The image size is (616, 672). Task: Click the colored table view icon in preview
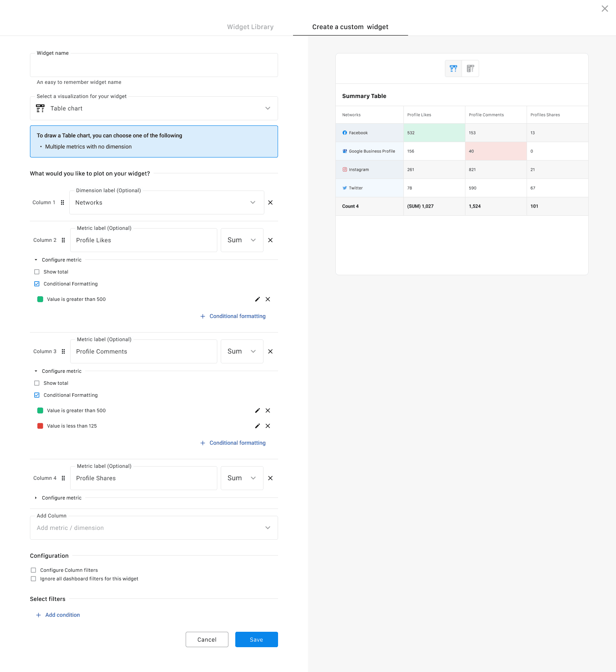[x=453, y=68]
